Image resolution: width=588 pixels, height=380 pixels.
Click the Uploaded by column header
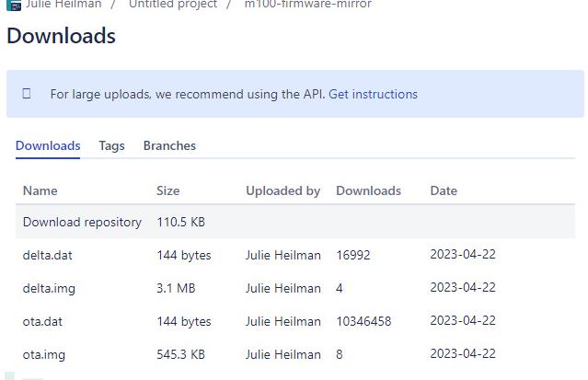click(282, 190)
